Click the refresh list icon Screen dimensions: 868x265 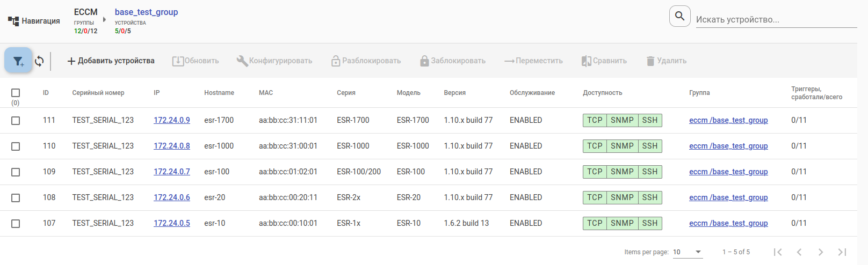click(x=39, y=61)
